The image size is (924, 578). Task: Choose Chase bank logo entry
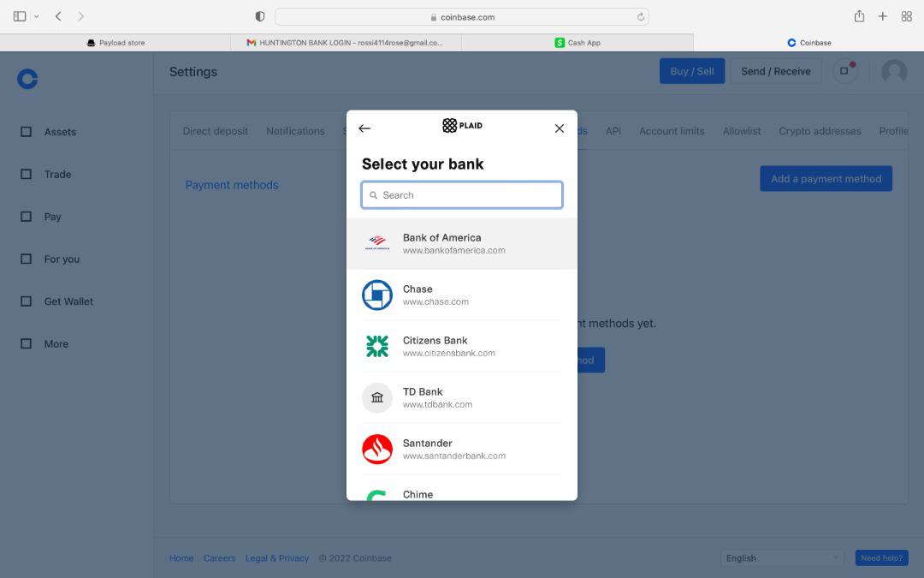(x=377, y=295)
